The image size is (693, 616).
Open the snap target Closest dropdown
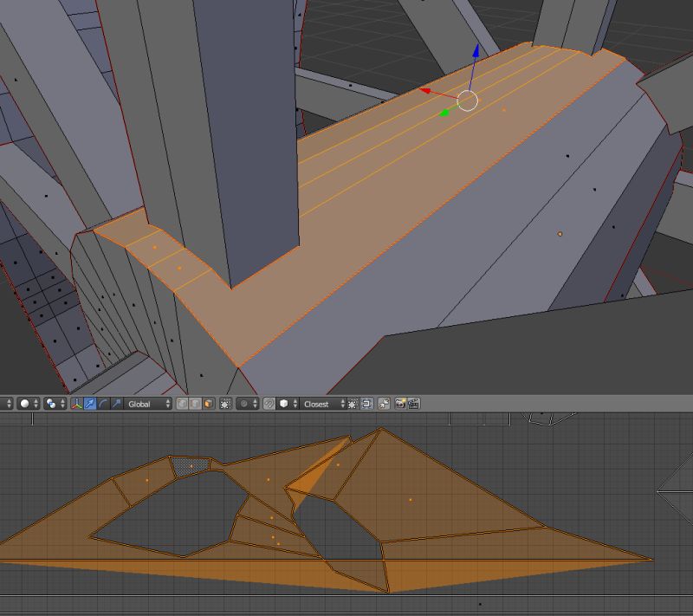320,405
